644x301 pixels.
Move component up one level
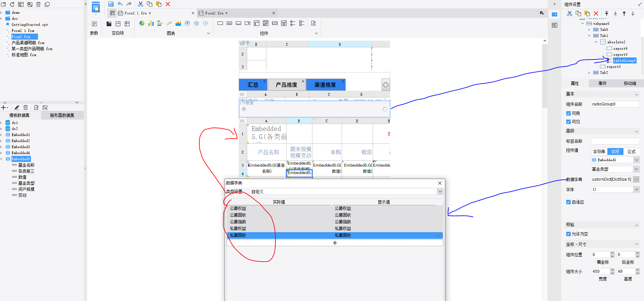point(624,13)
